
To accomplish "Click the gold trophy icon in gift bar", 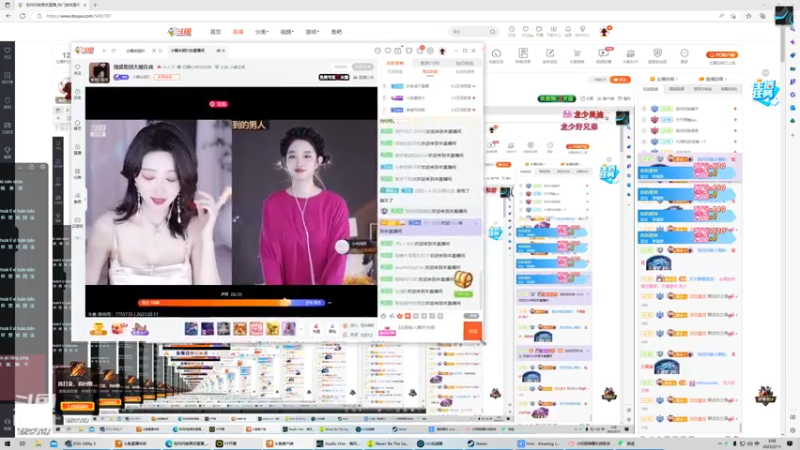I will pos(98,330).
